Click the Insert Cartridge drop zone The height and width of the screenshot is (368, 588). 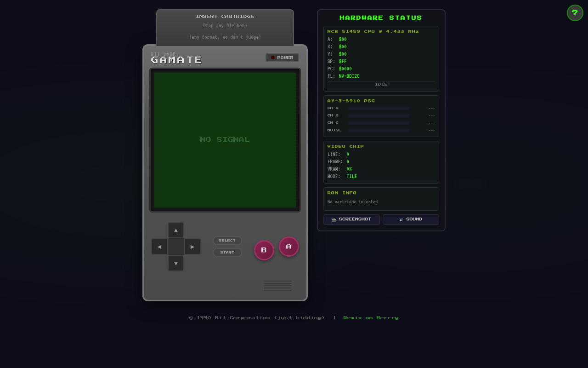click(x=225, y=26)
